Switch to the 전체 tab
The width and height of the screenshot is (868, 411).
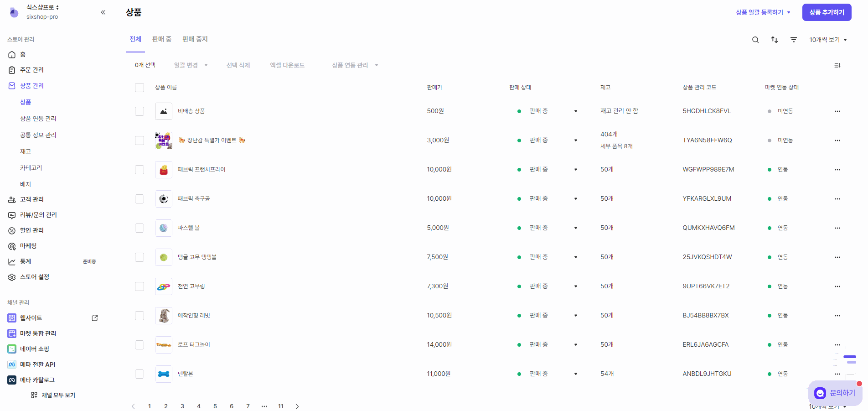pyautogui.click(x=135, y=39)
